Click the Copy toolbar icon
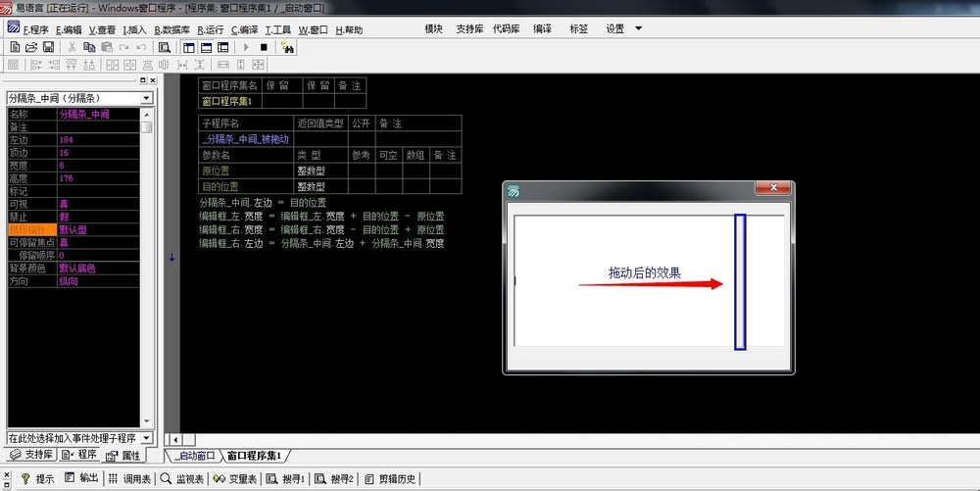This screenshot has height=491, width=980. coord(89,46)
